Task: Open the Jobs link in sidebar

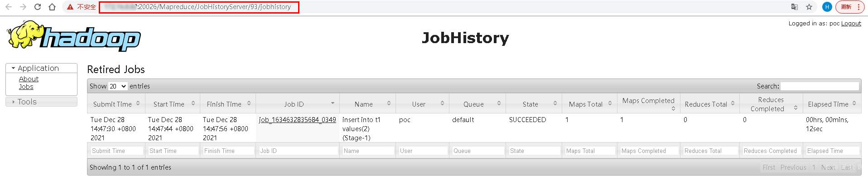Action: pos(26,87)
